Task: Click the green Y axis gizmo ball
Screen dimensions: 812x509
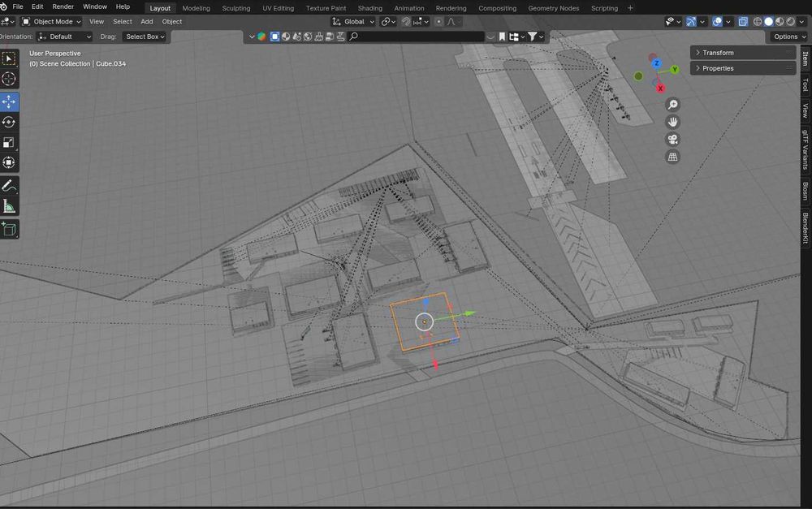Action: (675, 69)
